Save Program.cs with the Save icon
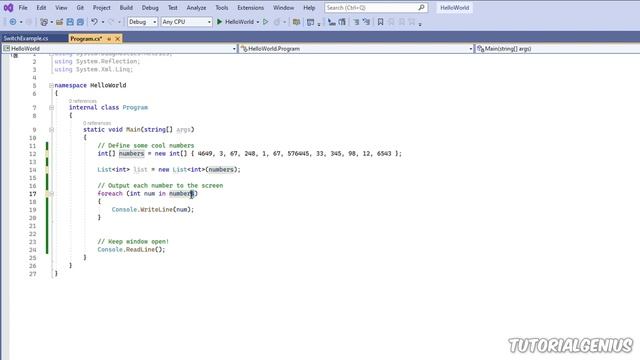This screenshot has width=640, height=360. (x=70, y=22)
